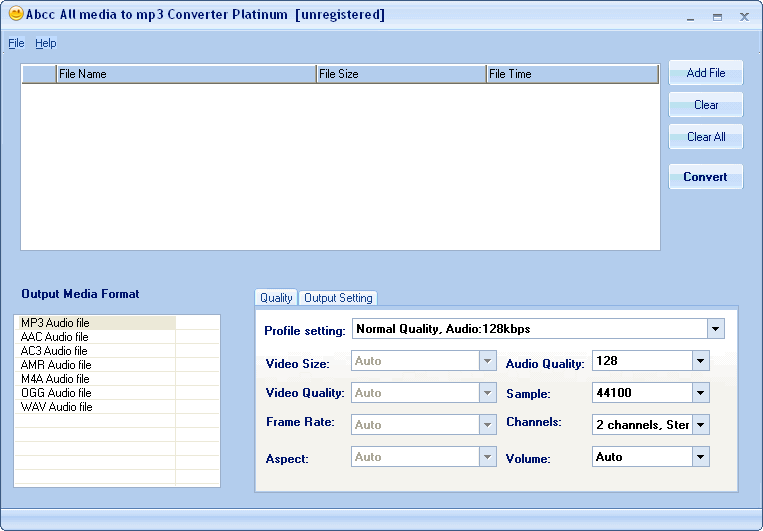Screen dimensions: 763x531
Task: Expand the Volume dropdown
Action: (x=700, y=457)
